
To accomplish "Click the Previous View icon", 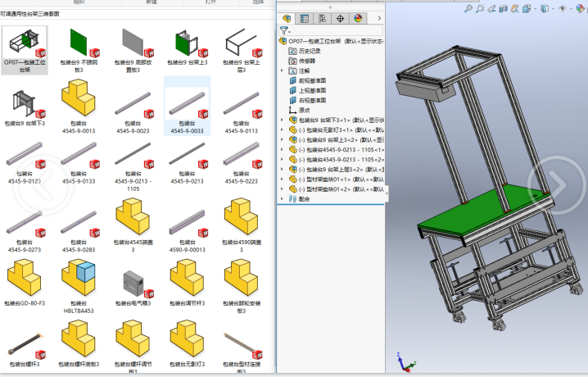I will 491,9.
